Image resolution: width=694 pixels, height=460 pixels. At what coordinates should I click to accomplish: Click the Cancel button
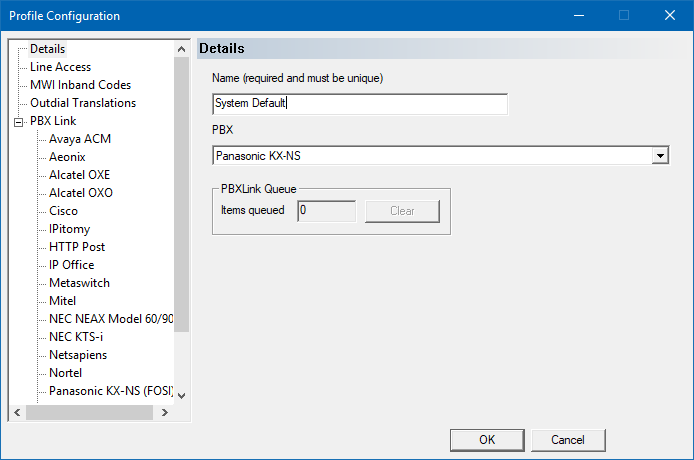[x=568, y=440]
